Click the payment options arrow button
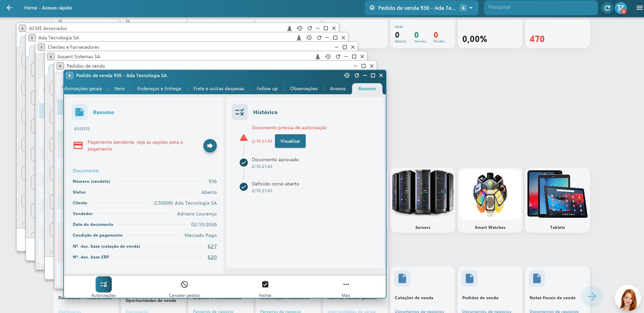 click(x=210, y=146)
